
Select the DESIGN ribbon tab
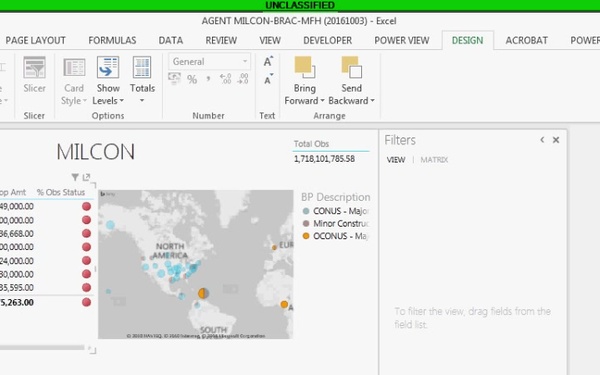pos(467,40)
